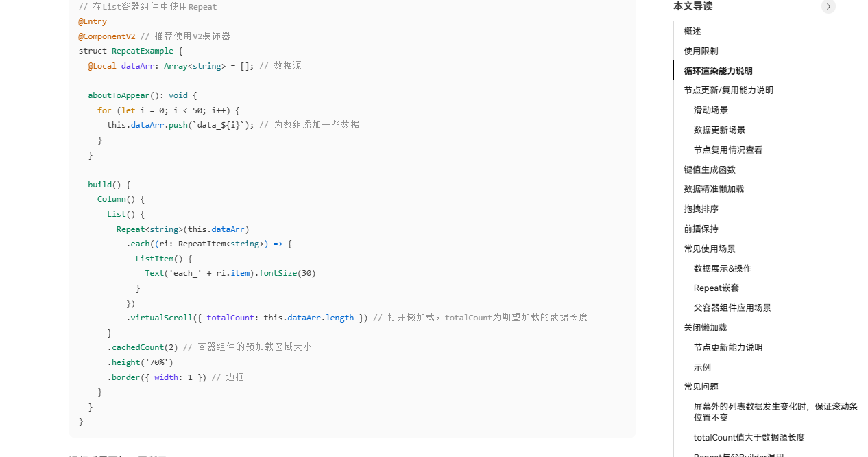Open the 使用限制 section link
This screenshot has height=457, width=868.
click(701, 51)
